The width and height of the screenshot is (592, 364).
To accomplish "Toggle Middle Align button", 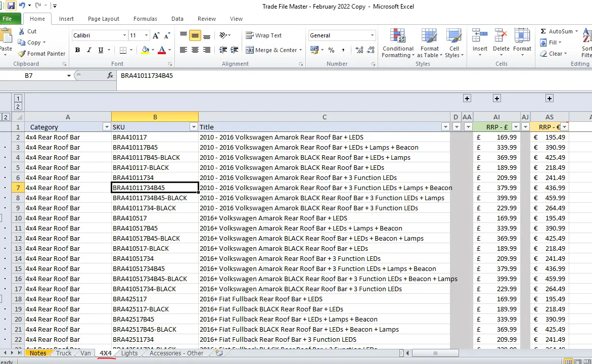I will click(195, 35).
